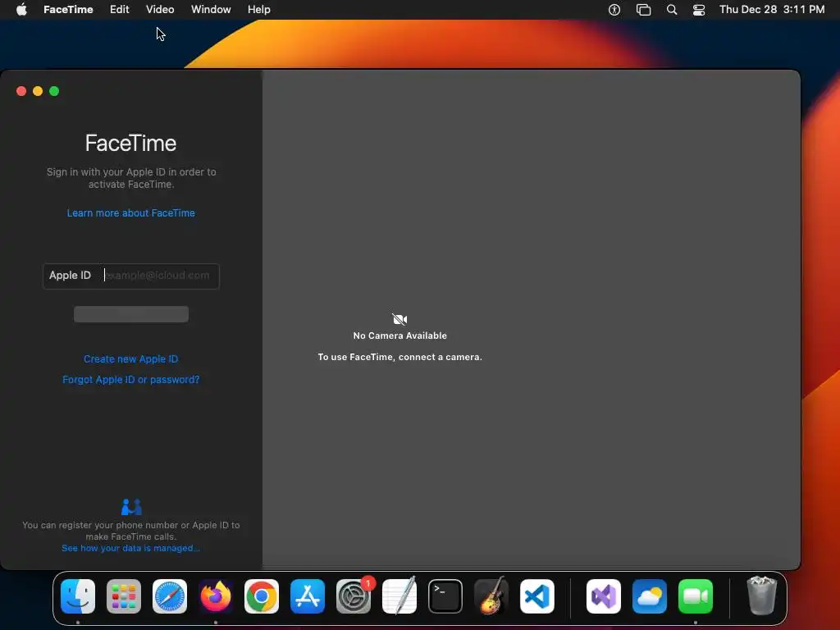
Task: Close the FaceTime window with red button
Action: pos(21,91)
